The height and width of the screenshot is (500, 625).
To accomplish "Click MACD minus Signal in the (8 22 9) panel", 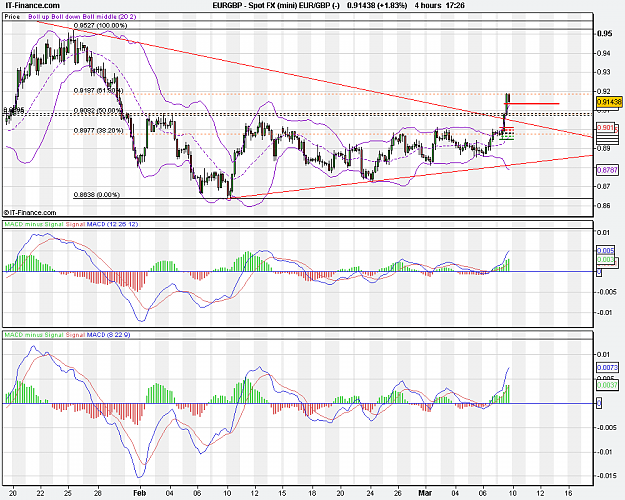I will point(34,335).
